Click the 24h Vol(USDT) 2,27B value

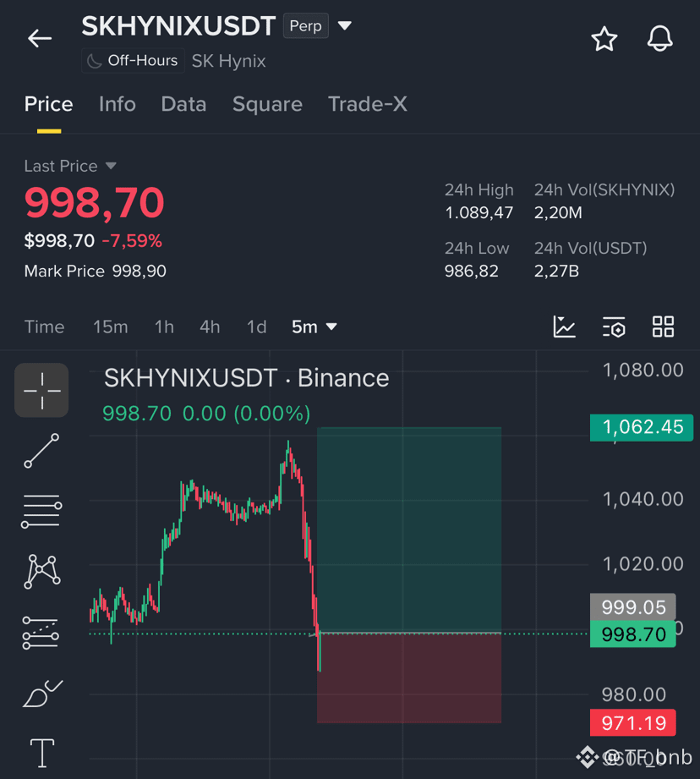[x=556, y=272]
